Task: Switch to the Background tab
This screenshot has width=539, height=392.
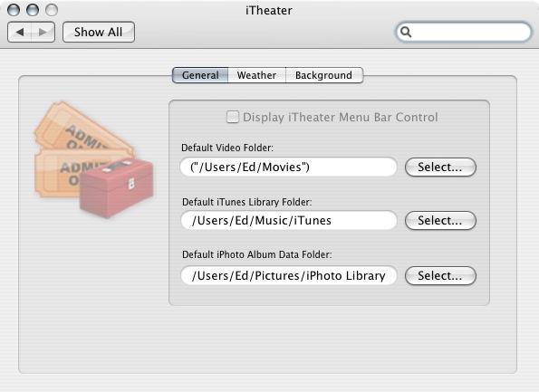Action: (323, 75)
